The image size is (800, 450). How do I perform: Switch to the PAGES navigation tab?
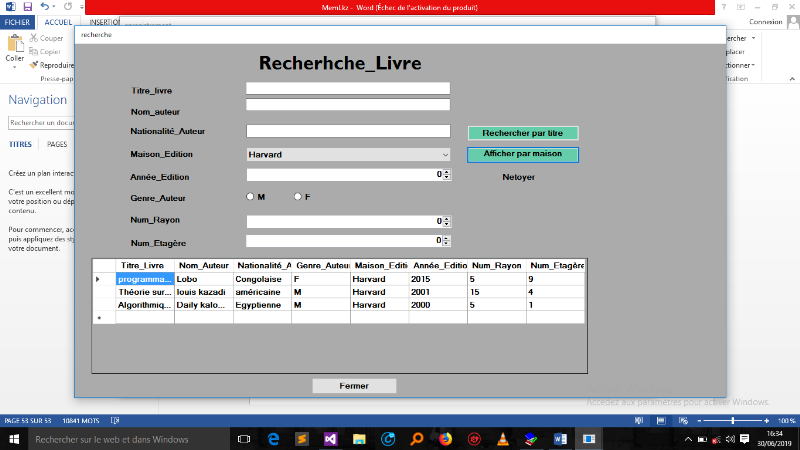click(x=57, y=144)
